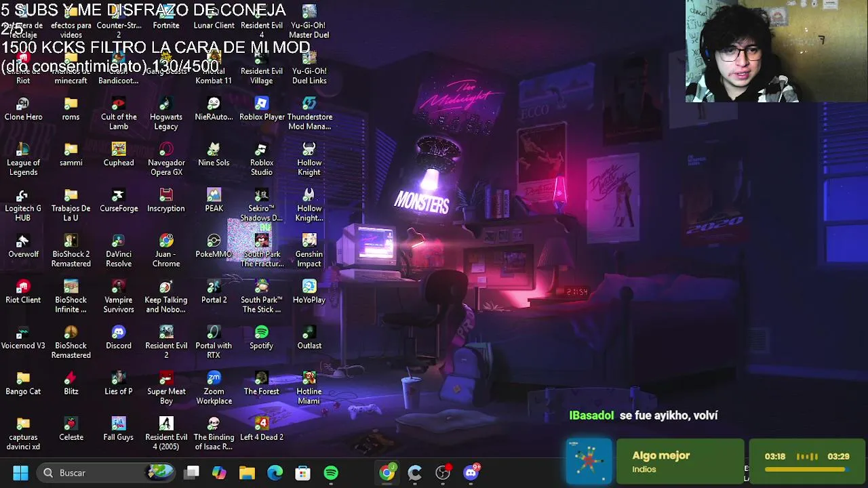Screen dimensions: 868x488
Task: Open Resident Evil 4 (2005) shortcut
Action: pyautogui.click(x=166, y=434)
